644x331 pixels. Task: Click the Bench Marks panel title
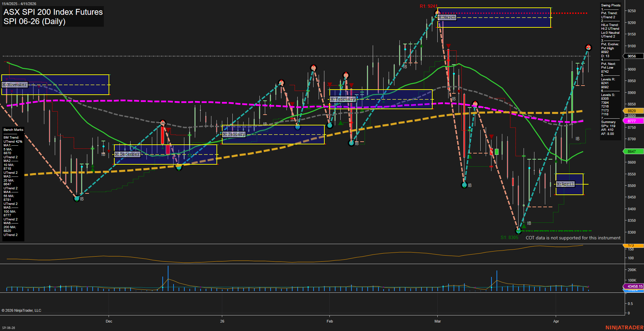point(13,129)
